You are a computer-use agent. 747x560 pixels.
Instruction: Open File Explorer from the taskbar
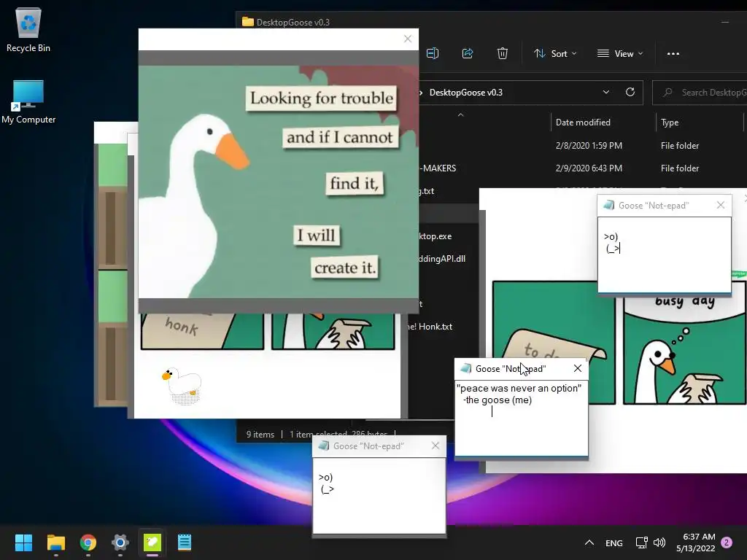click(x=55, y=542)
